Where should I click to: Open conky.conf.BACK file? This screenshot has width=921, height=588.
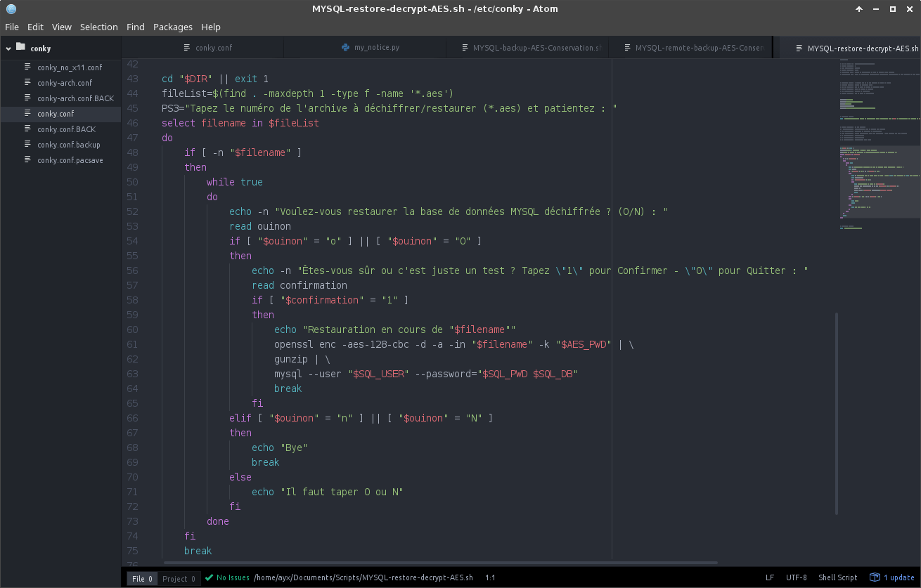(x=66, y=129)
